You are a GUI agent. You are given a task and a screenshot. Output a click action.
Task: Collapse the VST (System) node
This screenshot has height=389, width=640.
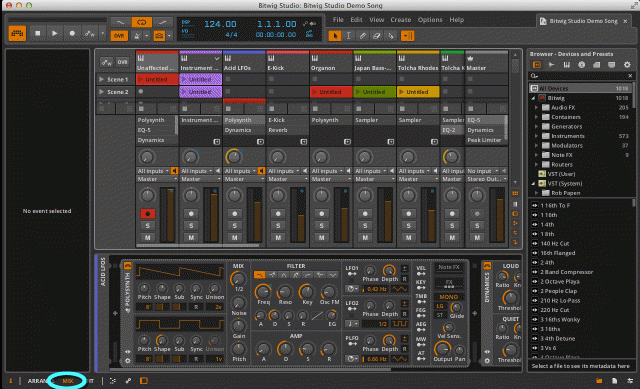click(x=533, y=184)
